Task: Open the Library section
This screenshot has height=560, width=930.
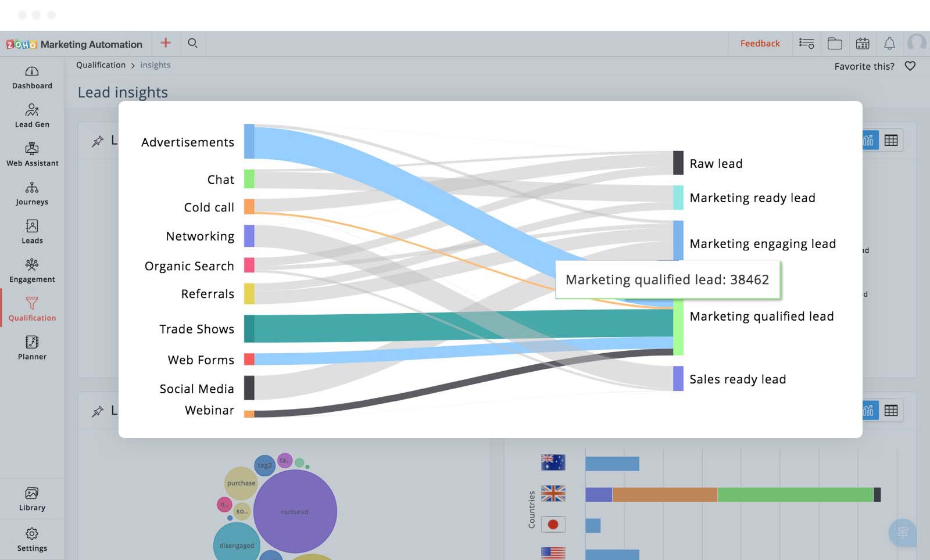Action: click(32, 500)
